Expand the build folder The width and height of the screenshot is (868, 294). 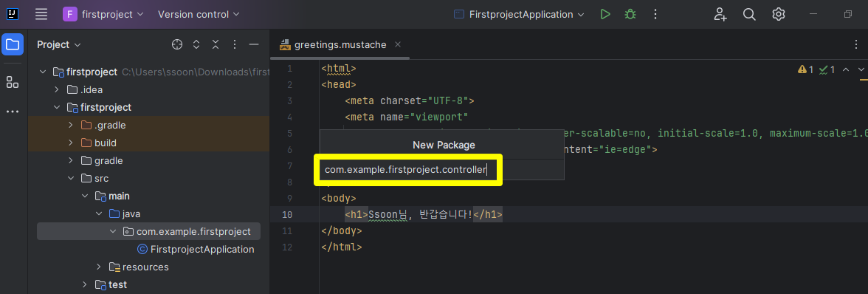pos(70,143)
